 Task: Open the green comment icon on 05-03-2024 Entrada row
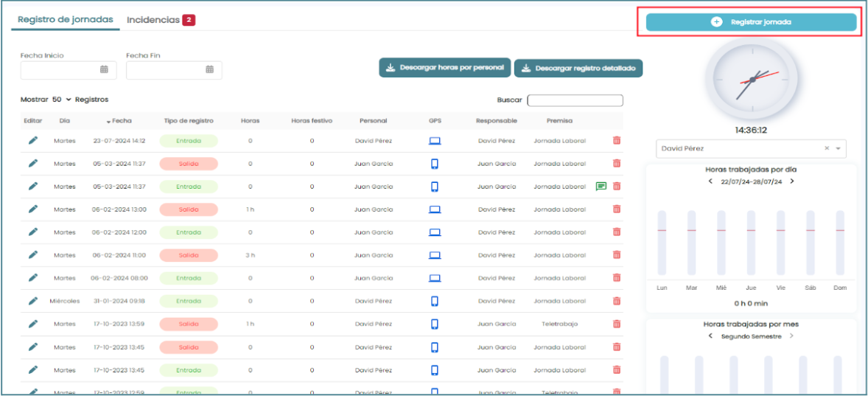pyautogui.click(x=601, y=187)
